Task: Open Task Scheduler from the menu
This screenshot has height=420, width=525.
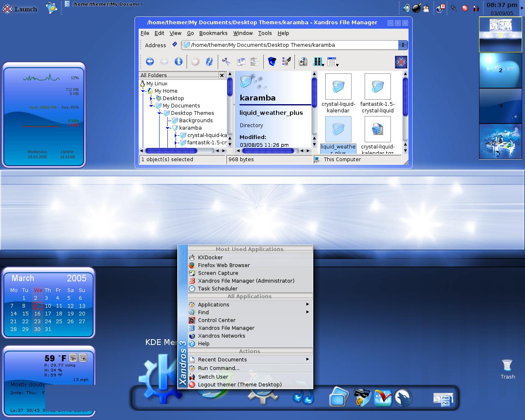Action: tap(250, 288)
